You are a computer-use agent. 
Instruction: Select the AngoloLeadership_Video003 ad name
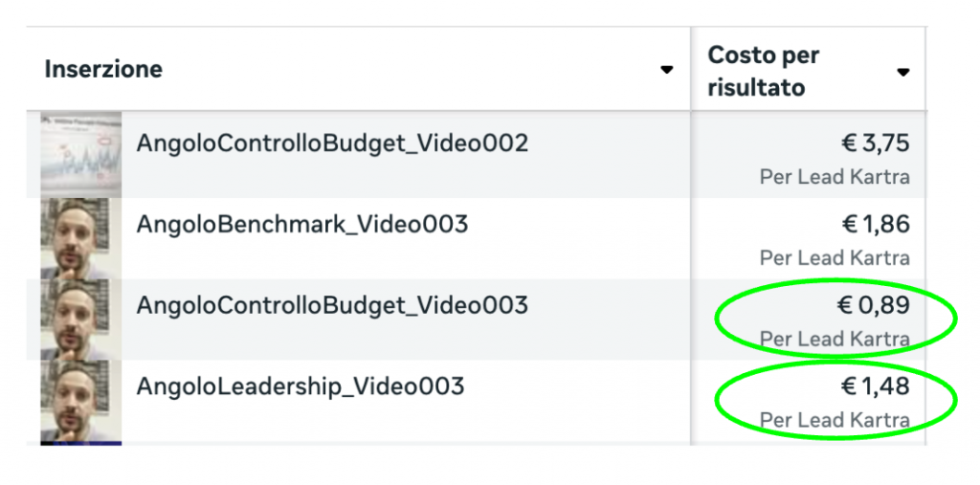(300, 386)
